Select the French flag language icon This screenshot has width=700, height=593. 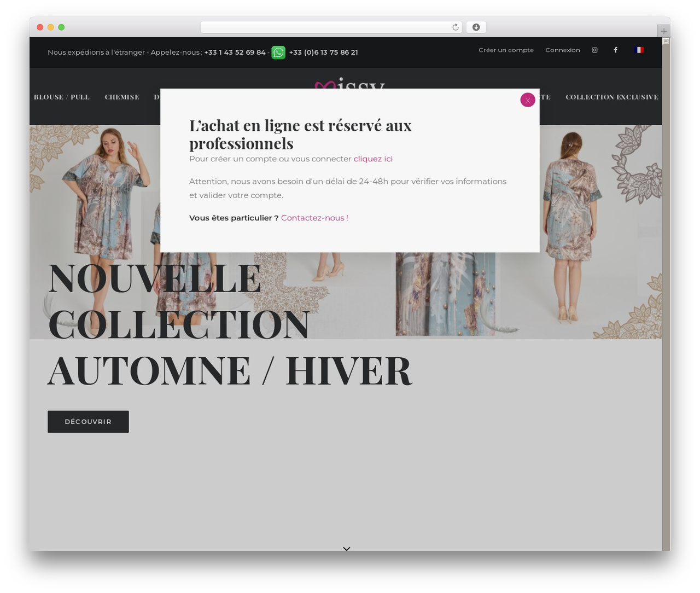pos(639,50)
